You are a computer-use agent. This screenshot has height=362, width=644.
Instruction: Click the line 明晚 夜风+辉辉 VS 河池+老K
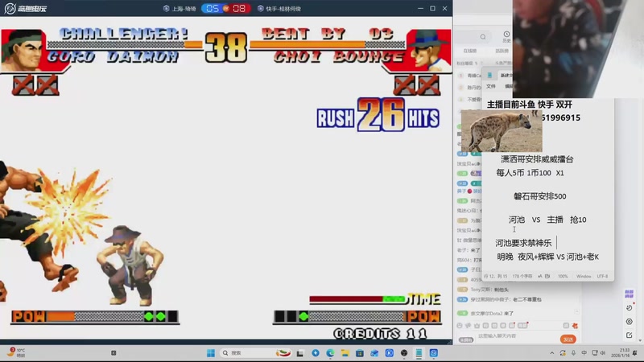[547, 257]
